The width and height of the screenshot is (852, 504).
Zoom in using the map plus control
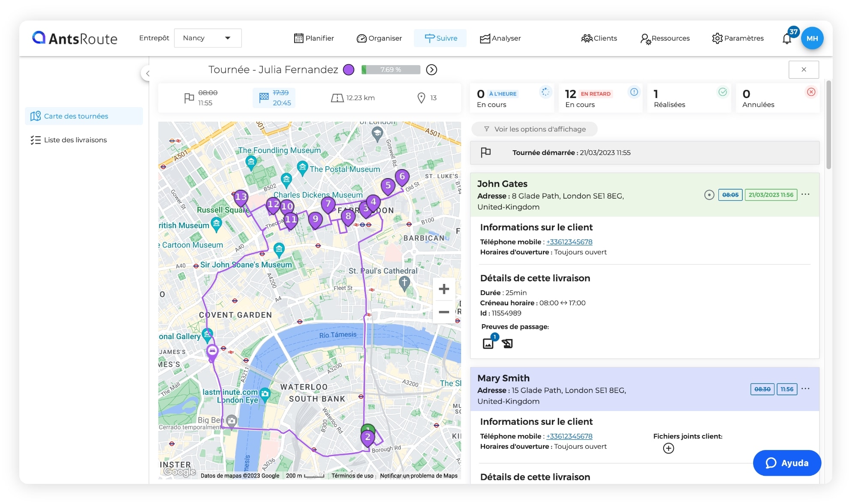pyautogui.click(x=444, y=289)
